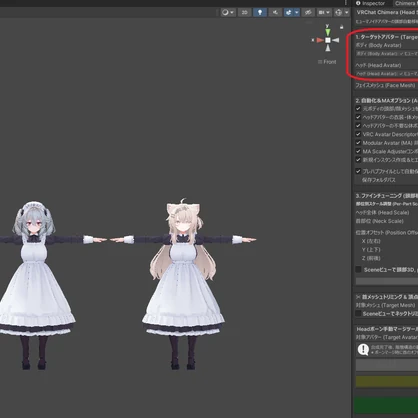Click the X position offset label
Viewport: 418px width, 418px height.
pyautogui.click(x=371, y=241)
